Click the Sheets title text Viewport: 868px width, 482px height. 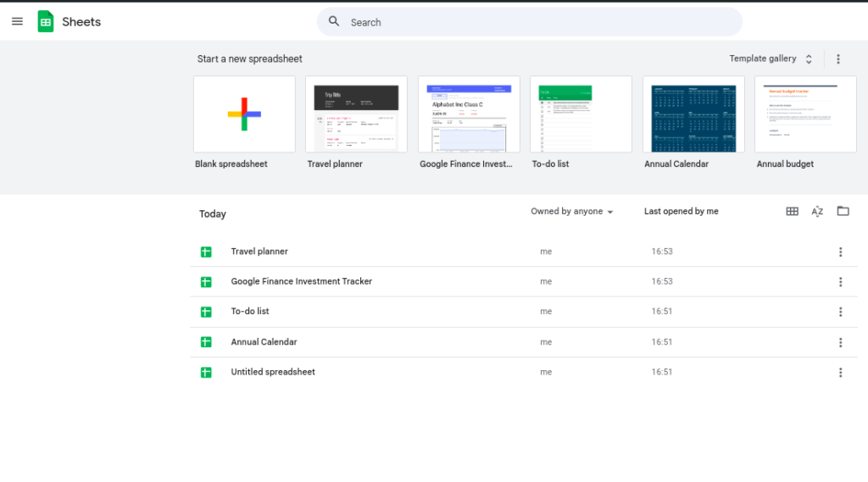81,21
